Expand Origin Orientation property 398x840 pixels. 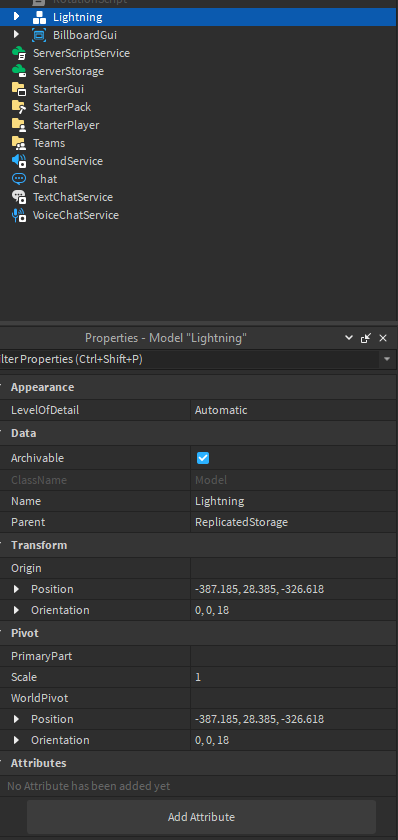[16, 610]
